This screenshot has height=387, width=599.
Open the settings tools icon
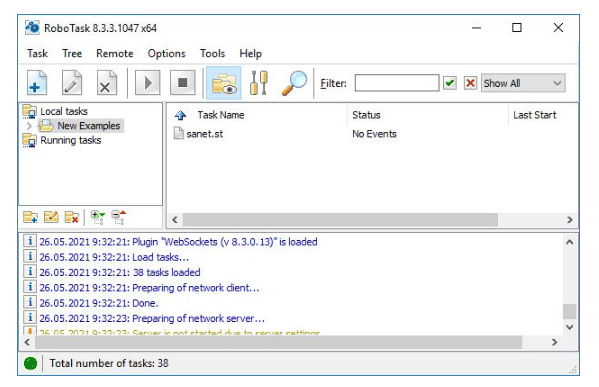(x=259, y=83)
